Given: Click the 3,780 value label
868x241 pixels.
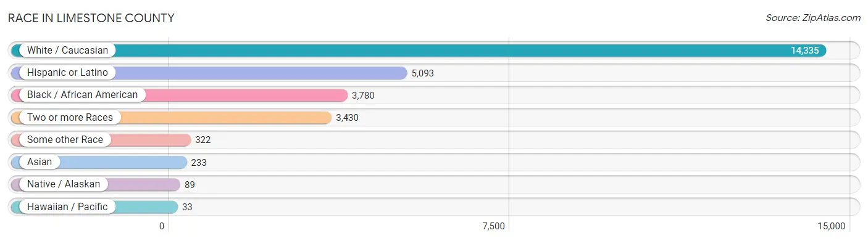Looking at the screenshot, I should [363, 95].
